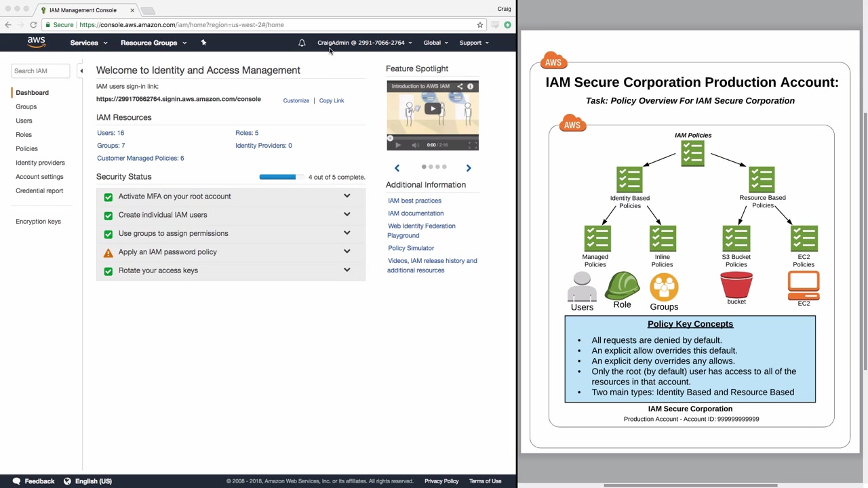Image resolution: width=868 pixels, height=488 pixels.
Task: Click the AWS logo in the console header
Action: [37, 42]
